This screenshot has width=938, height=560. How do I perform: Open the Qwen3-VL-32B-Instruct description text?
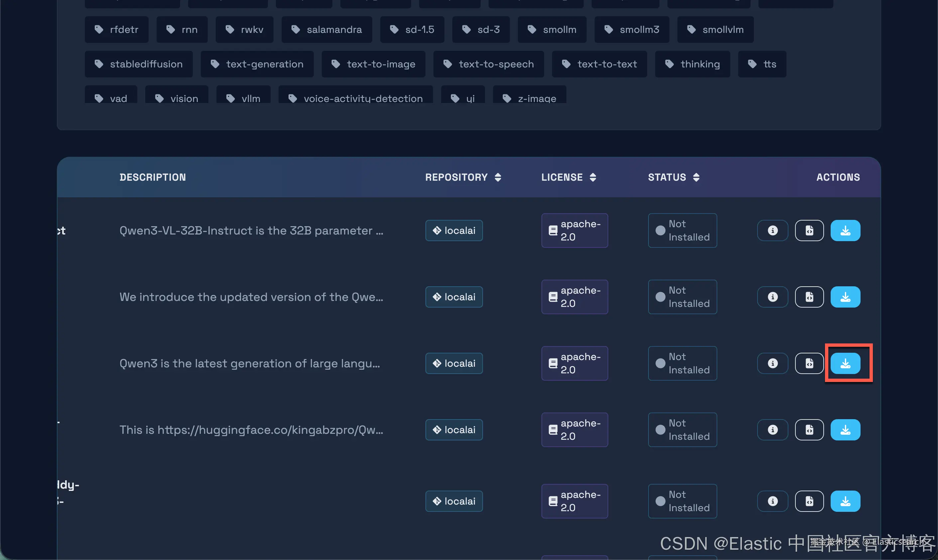pos(251,230)
